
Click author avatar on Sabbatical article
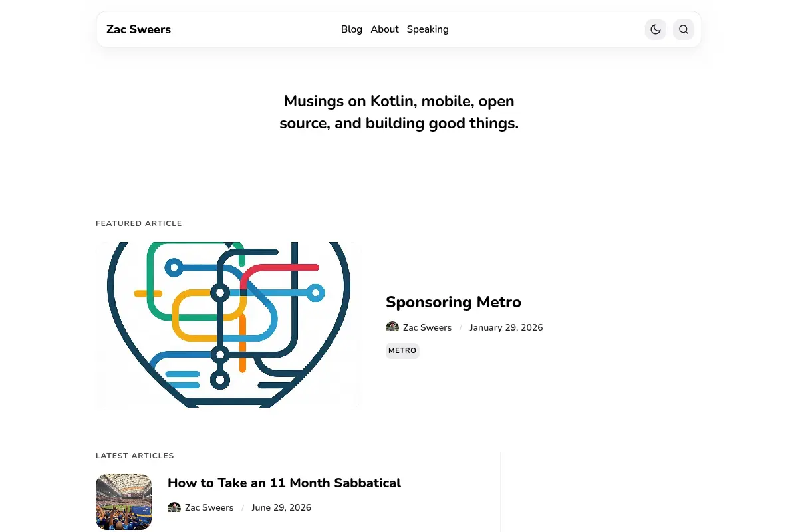[174, 507]
